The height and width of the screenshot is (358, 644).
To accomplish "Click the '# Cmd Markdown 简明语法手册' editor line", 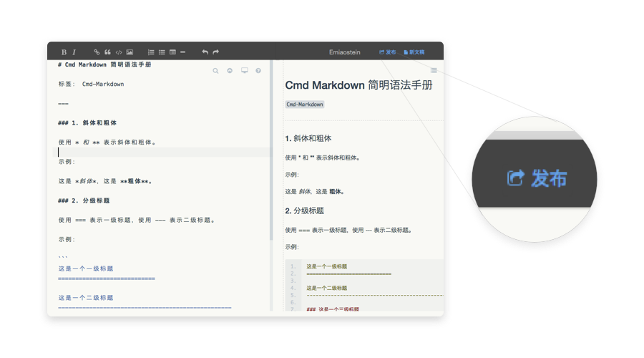I will (104, 64).
